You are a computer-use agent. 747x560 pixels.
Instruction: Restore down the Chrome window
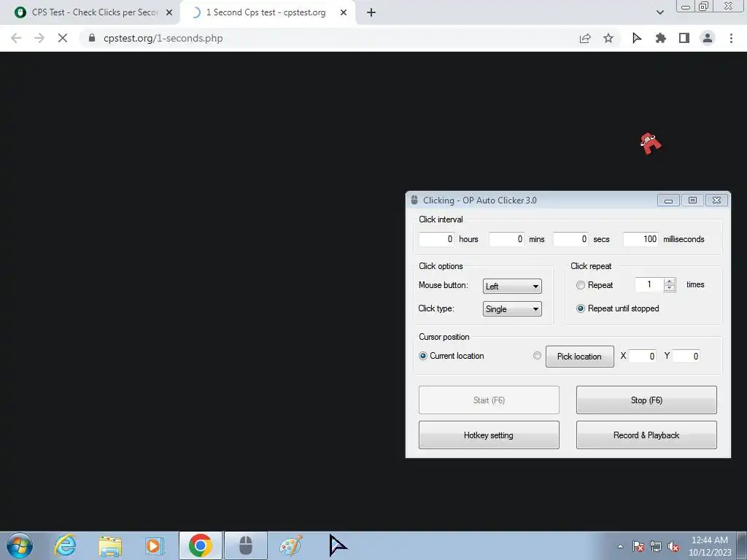point(704,6)
